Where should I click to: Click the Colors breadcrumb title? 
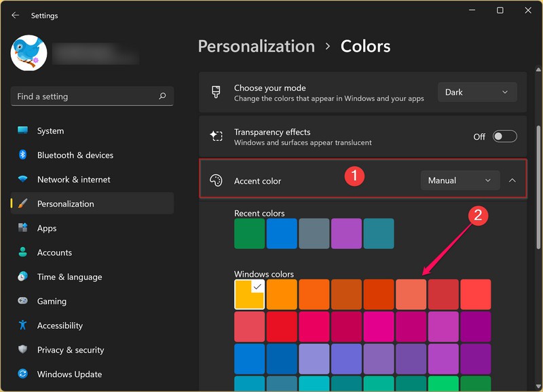(365, 46)
